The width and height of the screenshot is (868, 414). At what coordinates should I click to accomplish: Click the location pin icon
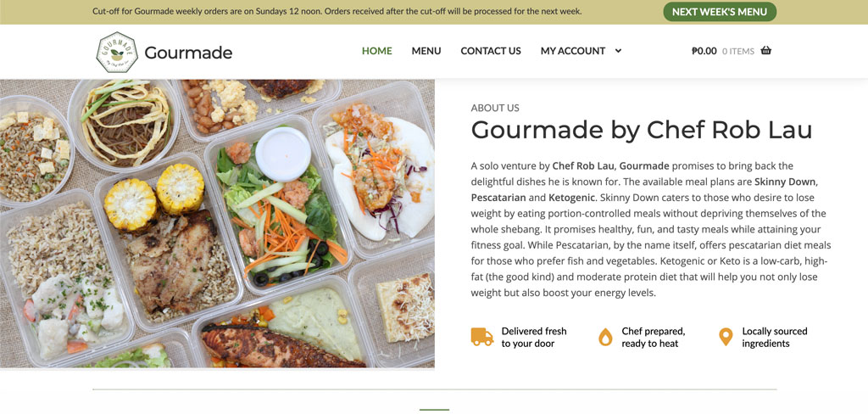pos(725,337)
